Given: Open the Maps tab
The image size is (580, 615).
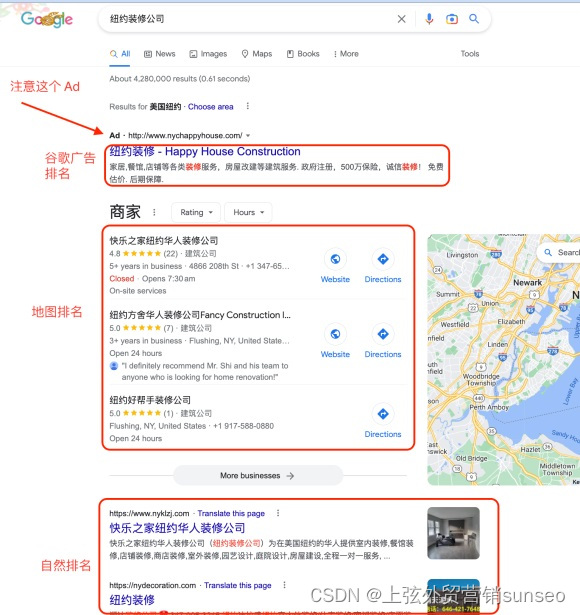Looking at the screenshot, I should 257,54.
